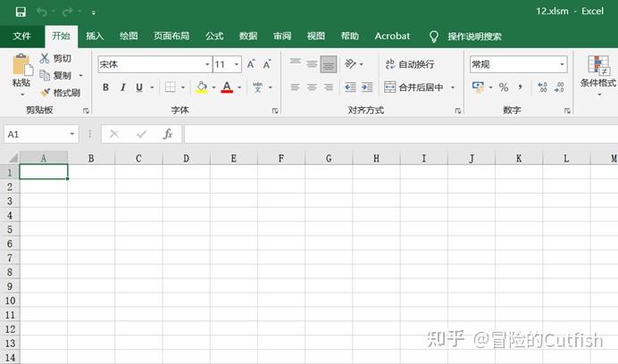Click 合并后居中 merge and center
618x364 pixels.
pyautogui.click(x=413, y=87)
